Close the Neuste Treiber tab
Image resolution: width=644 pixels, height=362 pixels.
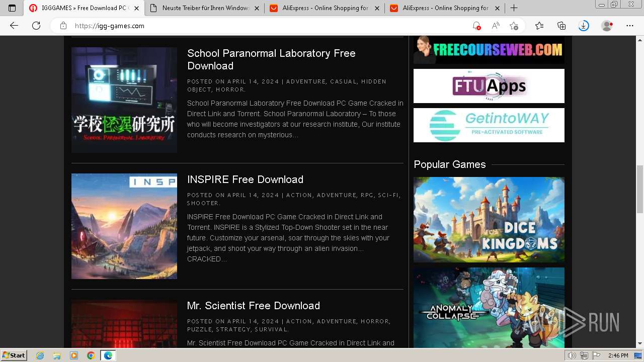[x=257, y=8]
